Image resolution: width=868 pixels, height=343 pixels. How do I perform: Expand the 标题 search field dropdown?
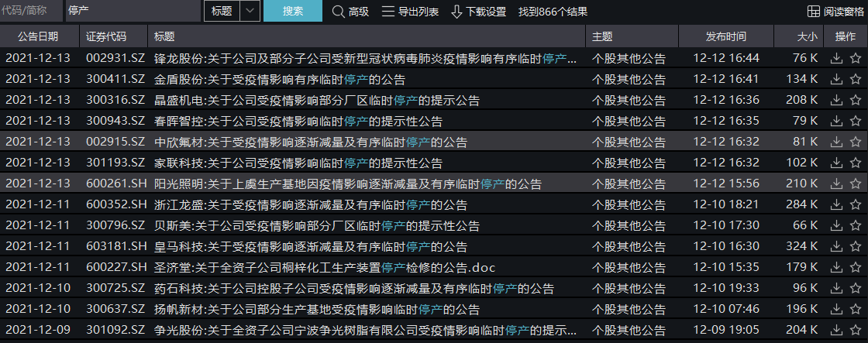pos(250,11)
